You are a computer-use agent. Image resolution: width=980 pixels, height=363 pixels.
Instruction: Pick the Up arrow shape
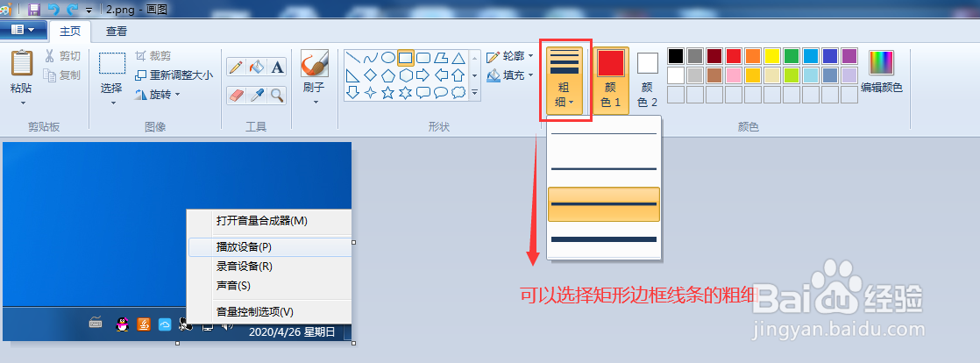[458, 75]
